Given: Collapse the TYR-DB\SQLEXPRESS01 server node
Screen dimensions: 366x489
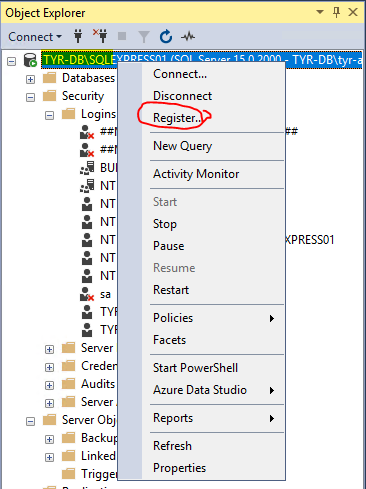Looking at the screenshot, I should (12, 61).
